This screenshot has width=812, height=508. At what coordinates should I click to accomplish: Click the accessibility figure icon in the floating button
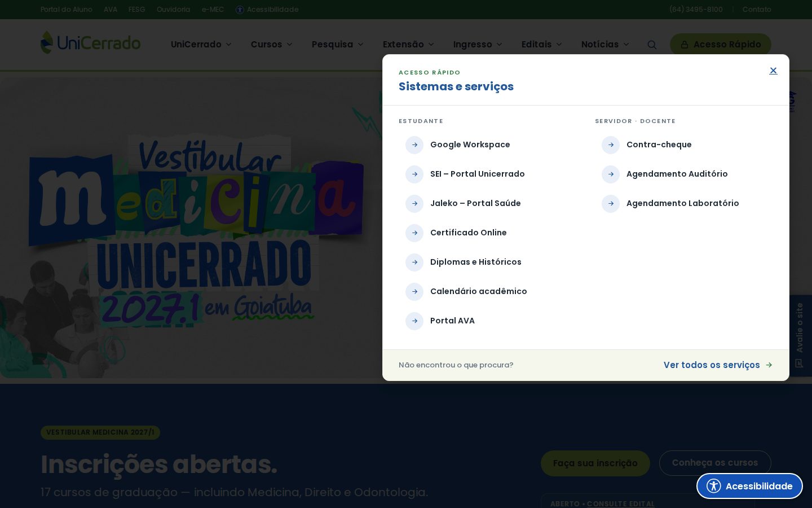(714, 486)
